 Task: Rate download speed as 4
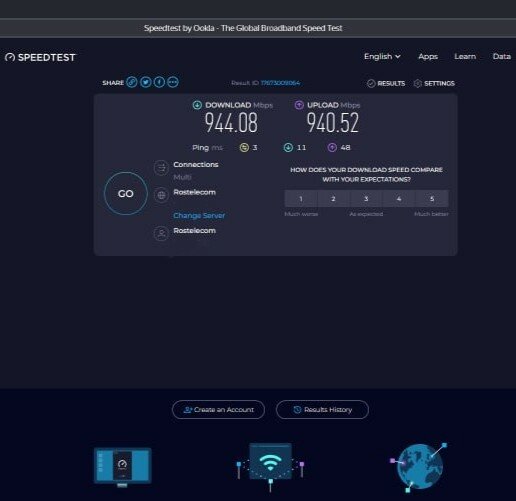point(399,199)
